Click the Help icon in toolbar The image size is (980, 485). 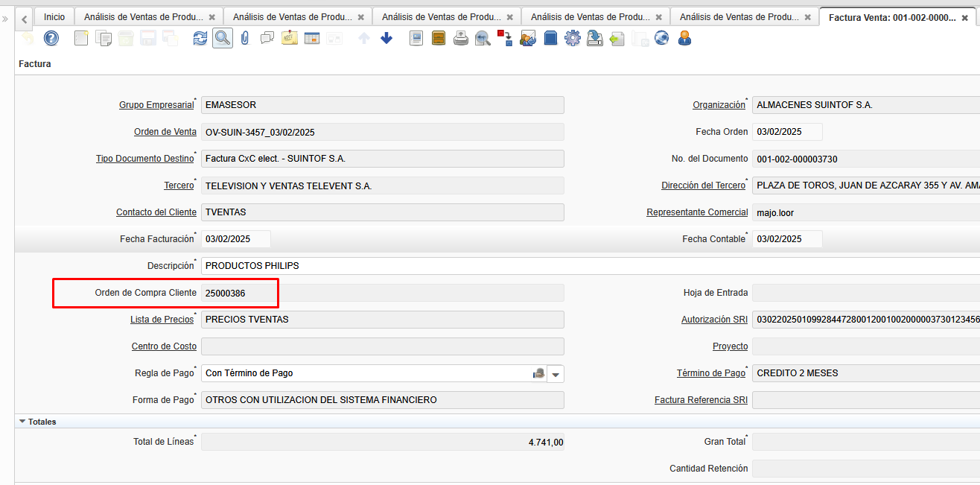point(51,38)
